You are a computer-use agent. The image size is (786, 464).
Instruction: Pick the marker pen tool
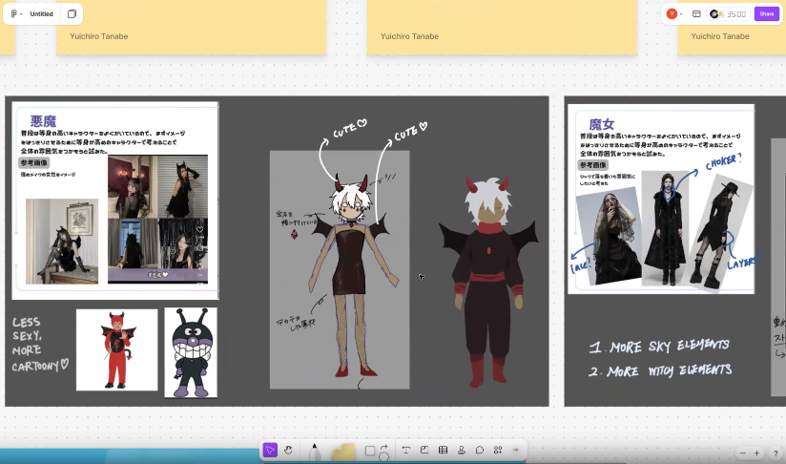pyautogui.click(x=314, y=451)
